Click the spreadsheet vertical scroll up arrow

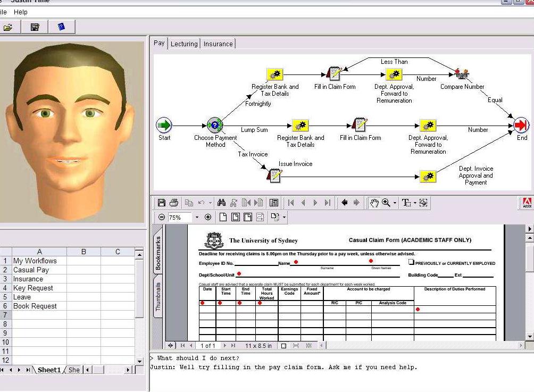tap(139, 254)
